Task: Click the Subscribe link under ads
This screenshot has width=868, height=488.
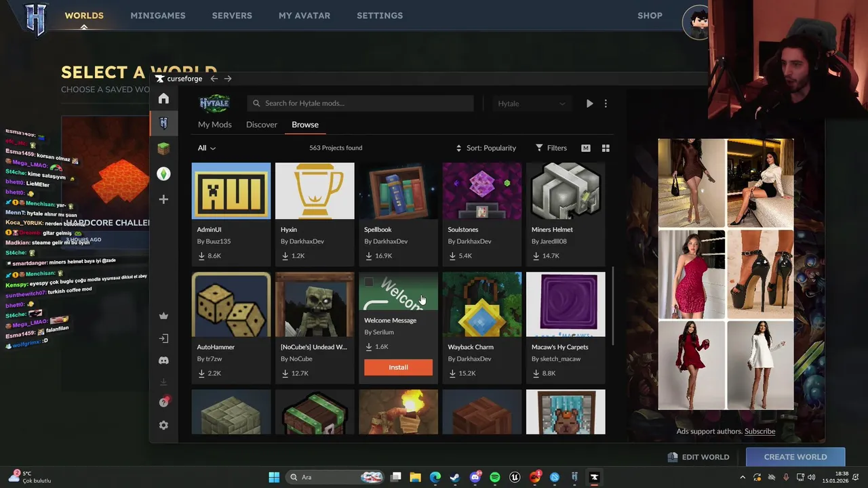Action: [x=759, y=431]
